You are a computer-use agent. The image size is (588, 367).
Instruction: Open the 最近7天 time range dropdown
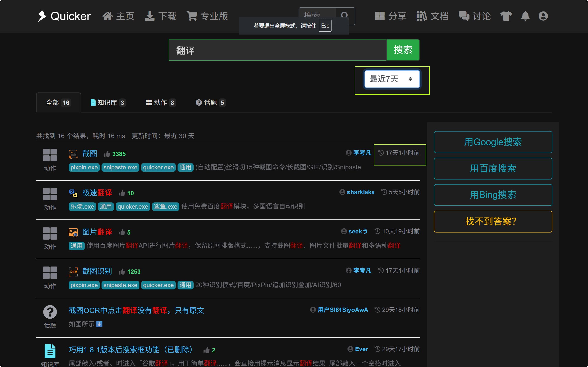392,79
